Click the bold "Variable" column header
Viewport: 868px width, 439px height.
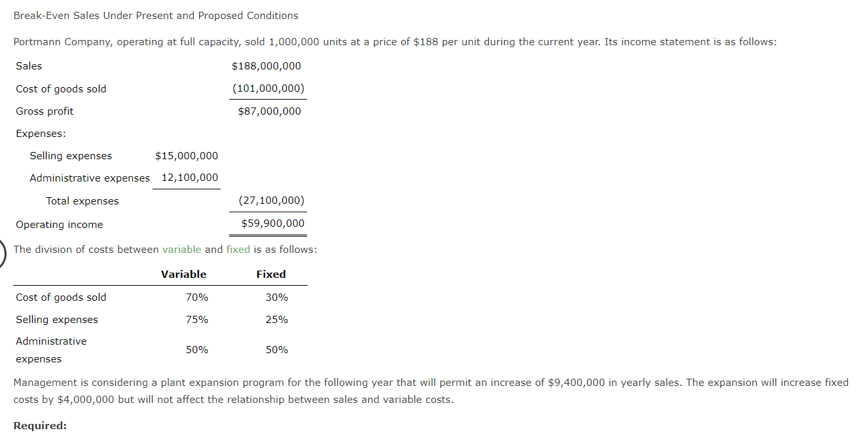pos(183,275)
